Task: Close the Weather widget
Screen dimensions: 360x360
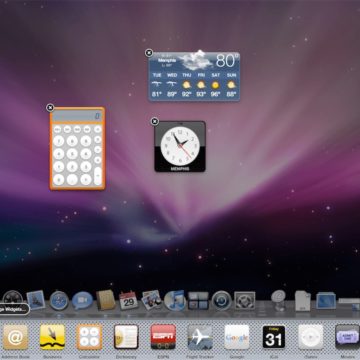Action: tap(149, 53)
